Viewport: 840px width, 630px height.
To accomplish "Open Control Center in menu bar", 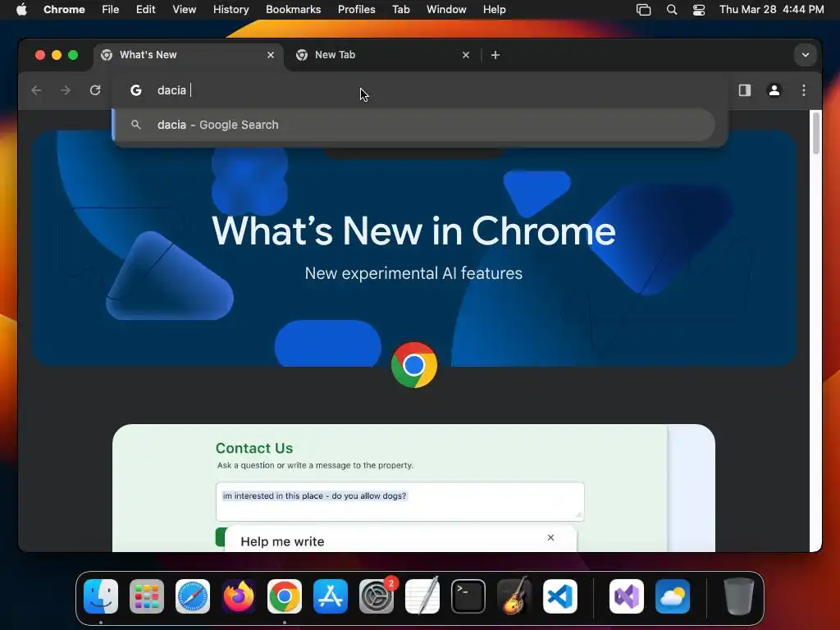I will tap(699, 10).
